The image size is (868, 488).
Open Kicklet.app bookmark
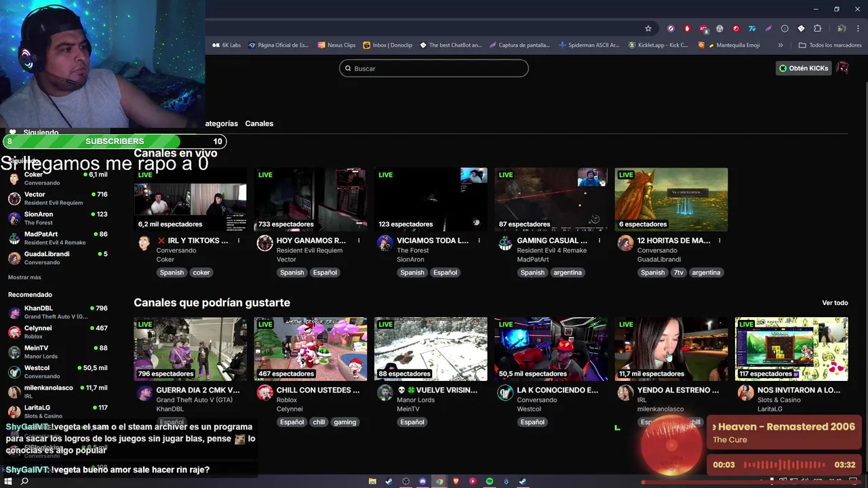pos(658,45)
